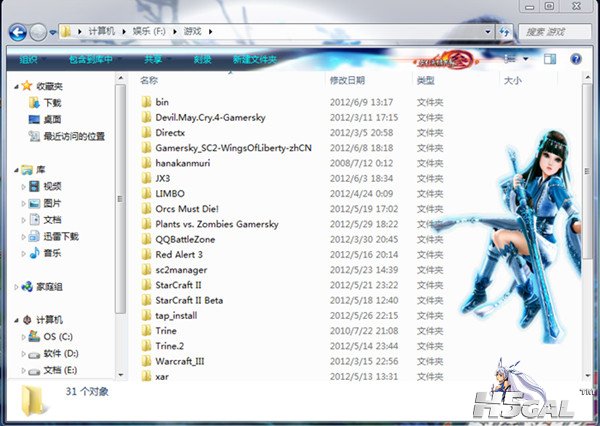
Task: Create a folder with 新建文件夹
Action: tap(254, 60)
